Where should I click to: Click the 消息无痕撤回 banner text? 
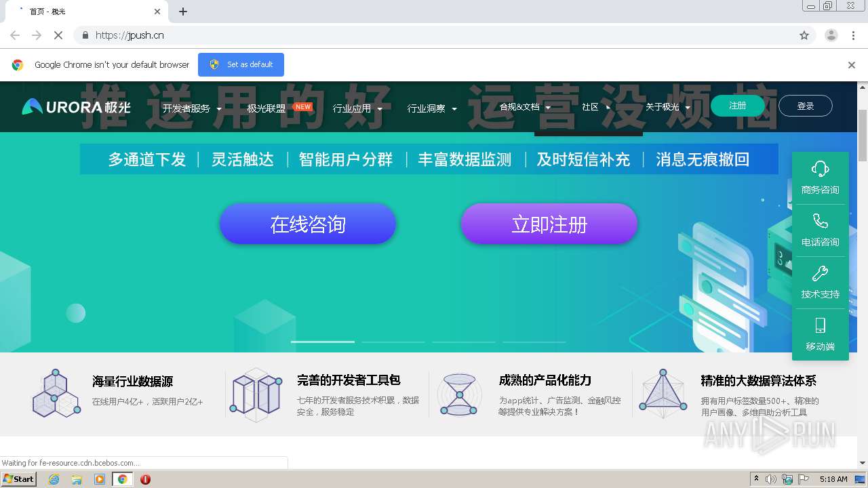tap(703, 159)
